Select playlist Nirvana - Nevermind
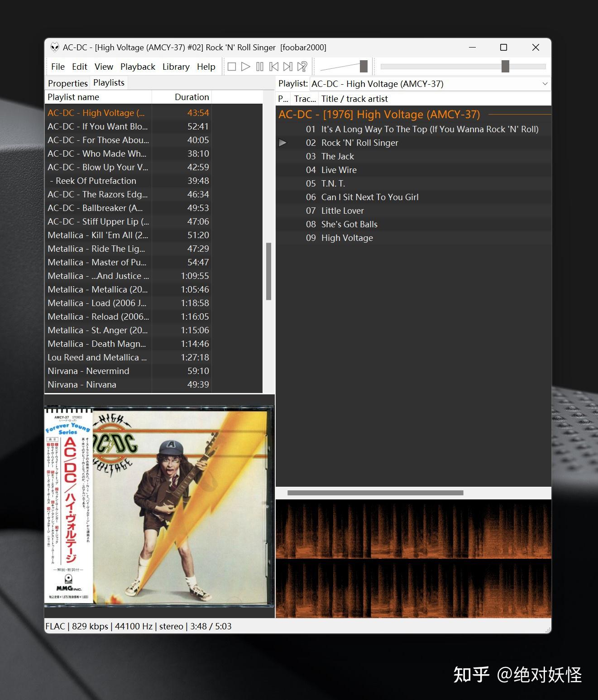This screenshot has width=598, height=700. (153, 371)
